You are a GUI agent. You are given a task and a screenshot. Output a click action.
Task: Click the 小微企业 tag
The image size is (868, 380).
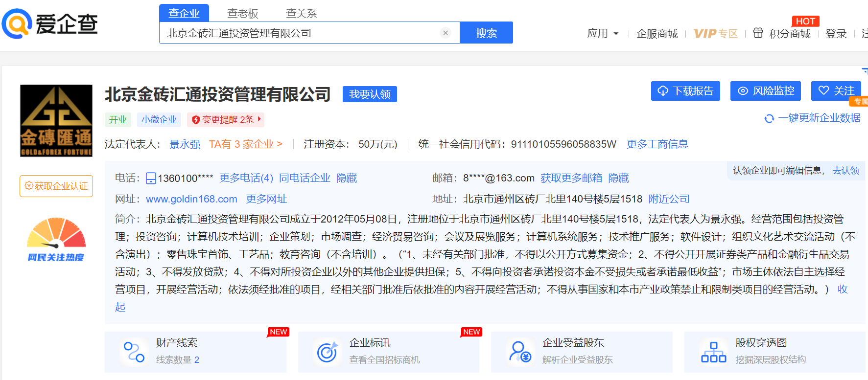[159, 119]
